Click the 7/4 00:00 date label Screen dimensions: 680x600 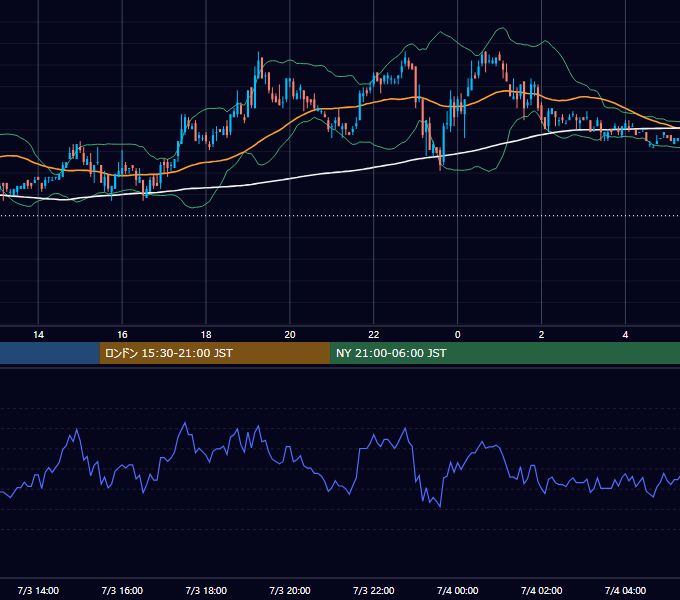(x=458, y=590)
